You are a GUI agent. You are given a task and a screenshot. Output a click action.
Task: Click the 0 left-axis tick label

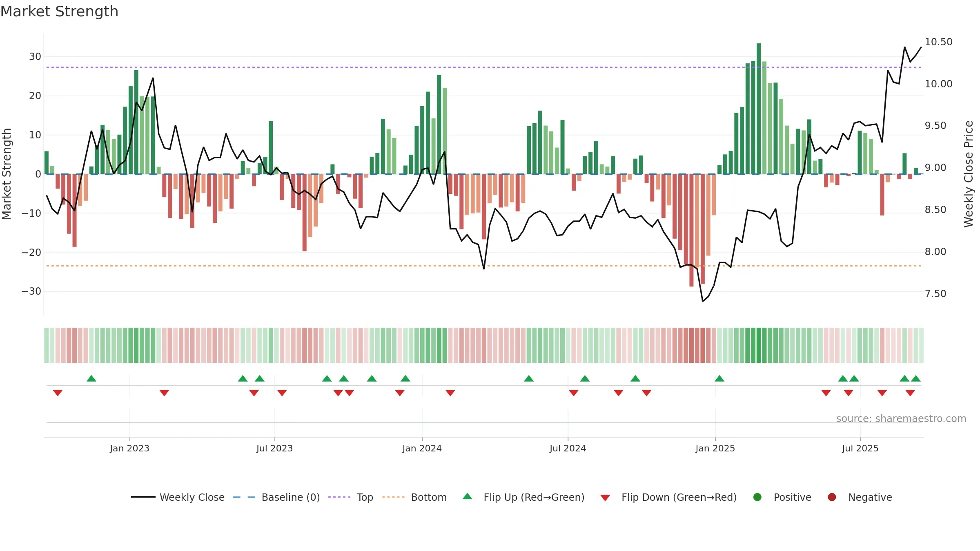[38, 174]
